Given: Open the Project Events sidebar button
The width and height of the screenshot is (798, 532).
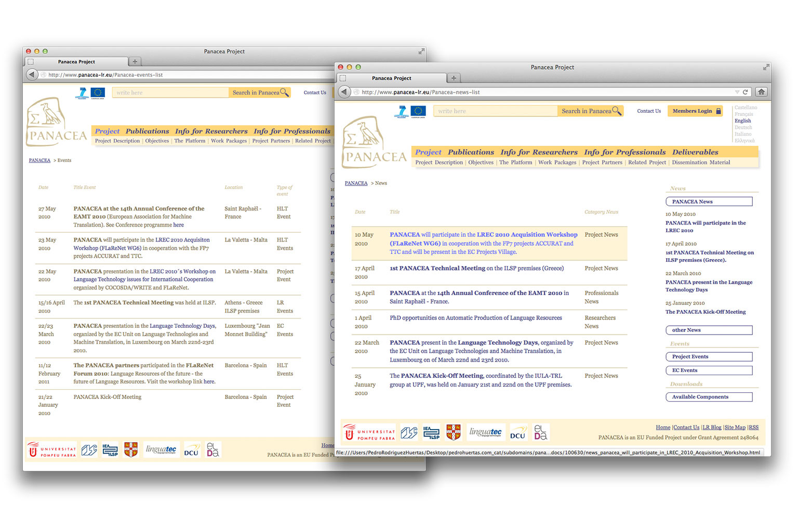Looking at the screenshot, I should coord(709,356).
